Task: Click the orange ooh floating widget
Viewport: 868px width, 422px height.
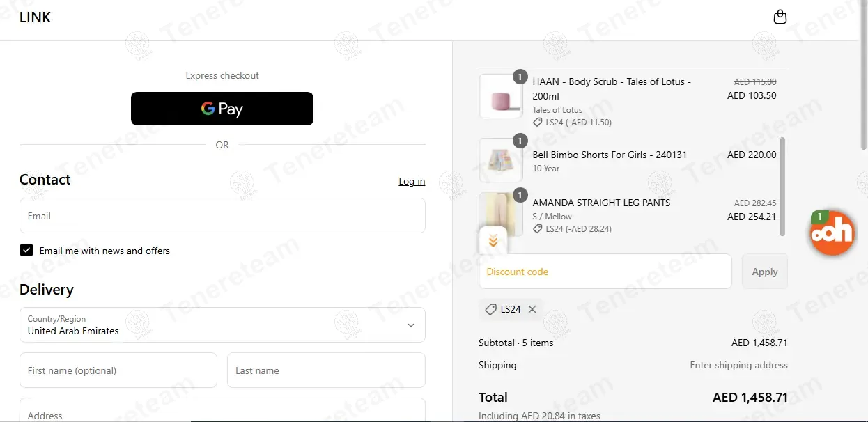Action: 832,233
